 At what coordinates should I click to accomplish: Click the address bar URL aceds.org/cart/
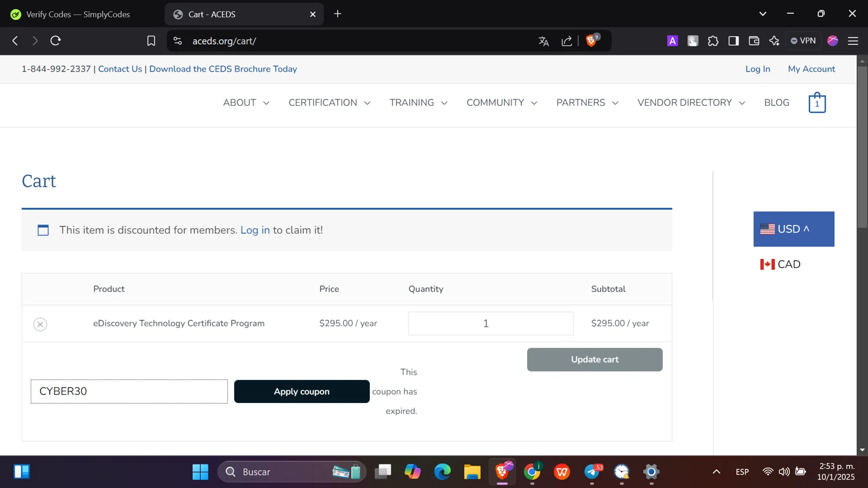(224, 41)
